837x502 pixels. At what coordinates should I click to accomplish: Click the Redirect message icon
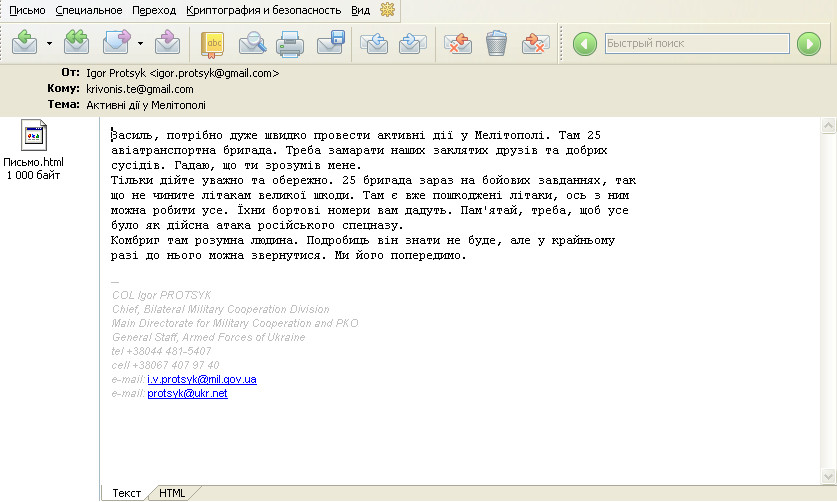point(168,43)
